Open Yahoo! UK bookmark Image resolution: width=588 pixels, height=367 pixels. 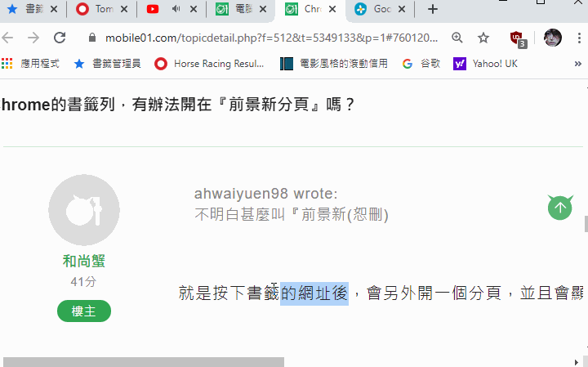click(x=486, y=64)
